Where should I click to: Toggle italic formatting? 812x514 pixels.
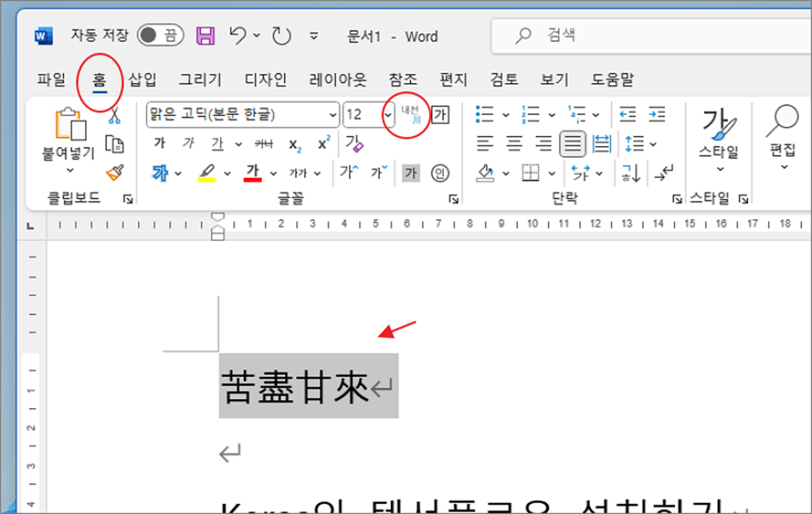pos(188,144)
